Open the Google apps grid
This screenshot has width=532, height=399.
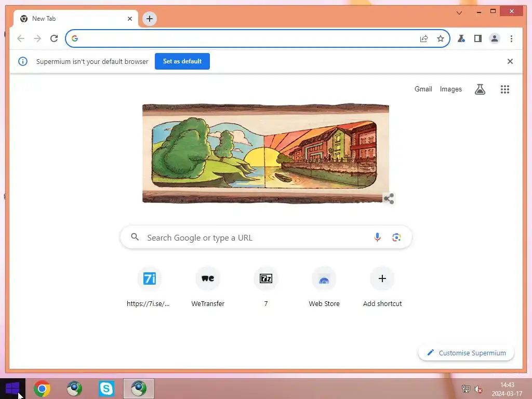coord(505,89)
